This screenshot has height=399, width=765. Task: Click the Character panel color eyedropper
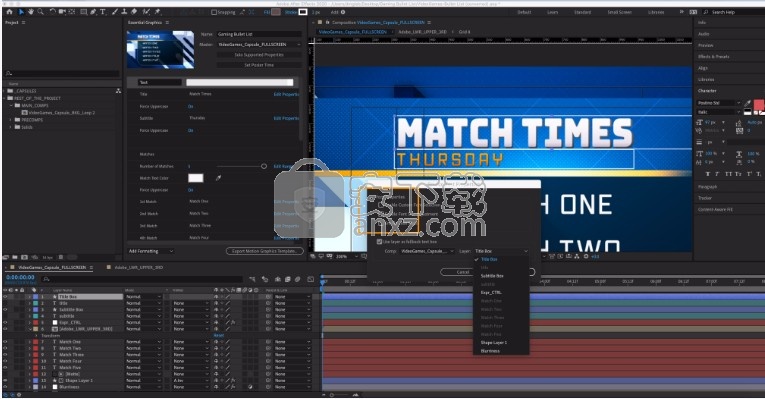[748, 103]
